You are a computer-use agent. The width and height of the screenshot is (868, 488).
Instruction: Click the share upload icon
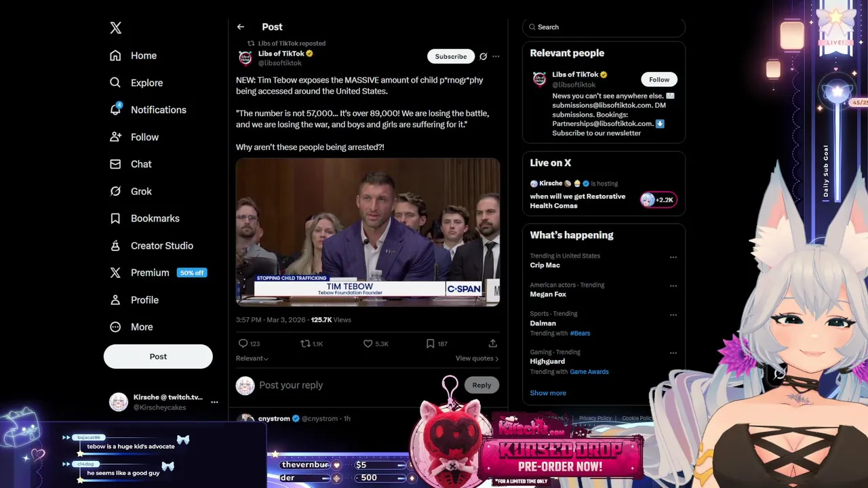click(x=493, y=344)
